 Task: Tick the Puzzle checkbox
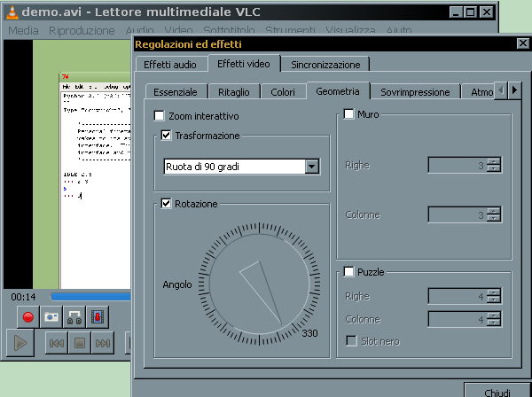[349, 271]
